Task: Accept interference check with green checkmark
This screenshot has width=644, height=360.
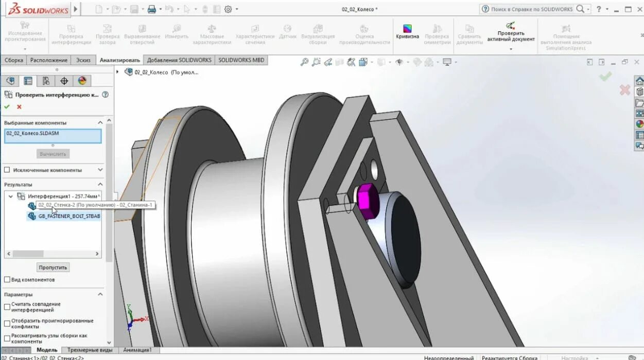Action: (x=7, y=107)
